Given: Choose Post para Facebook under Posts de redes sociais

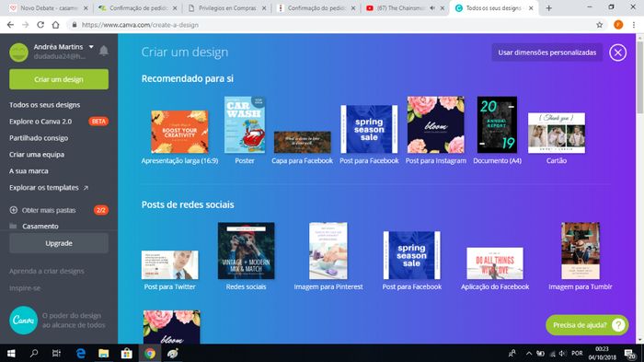Looking at the screenshot, I should 411,255.
